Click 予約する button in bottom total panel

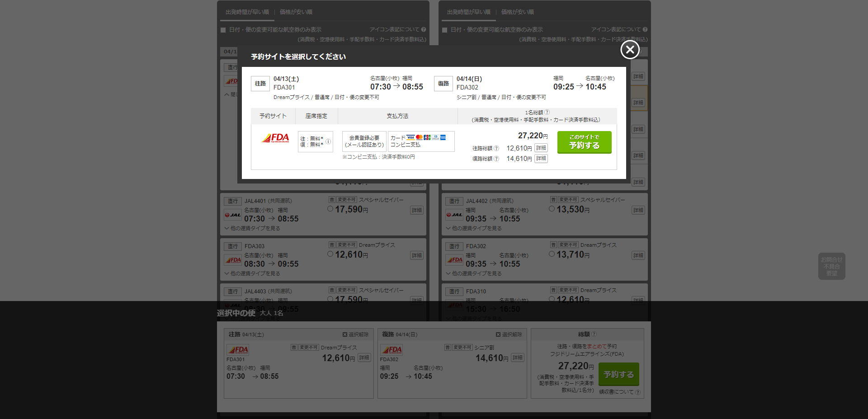point(619,374)
